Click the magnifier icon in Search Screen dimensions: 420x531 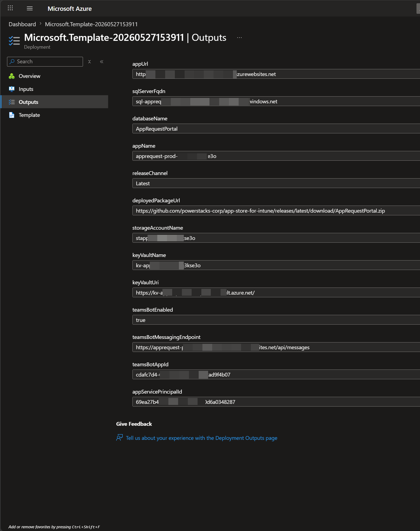12,62
